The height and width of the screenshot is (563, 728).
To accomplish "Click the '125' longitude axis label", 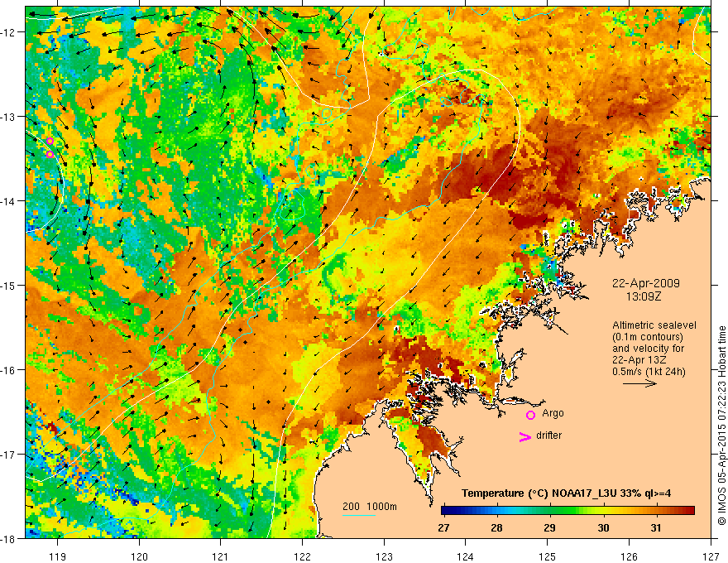I will point(548,556).
